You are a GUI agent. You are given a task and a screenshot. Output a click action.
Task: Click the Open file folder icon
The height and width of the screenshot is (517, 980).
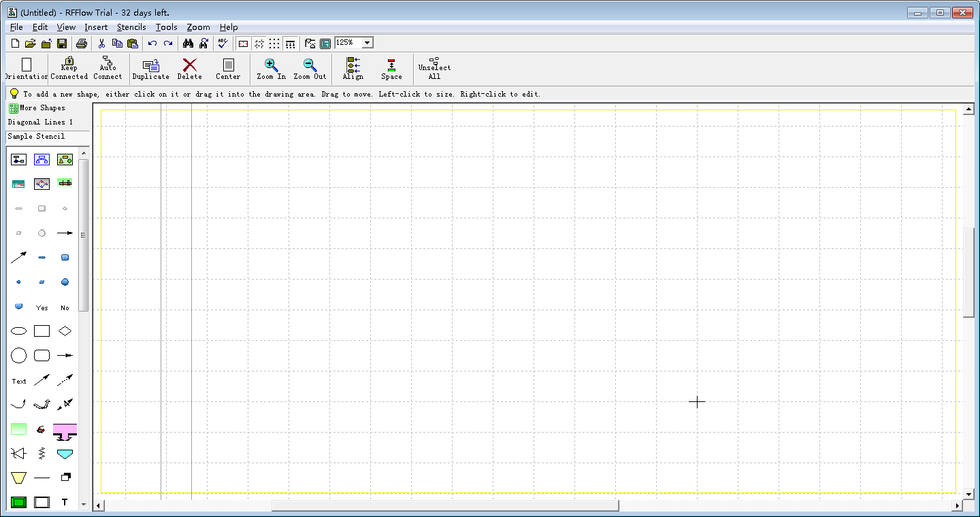[31, 44]
